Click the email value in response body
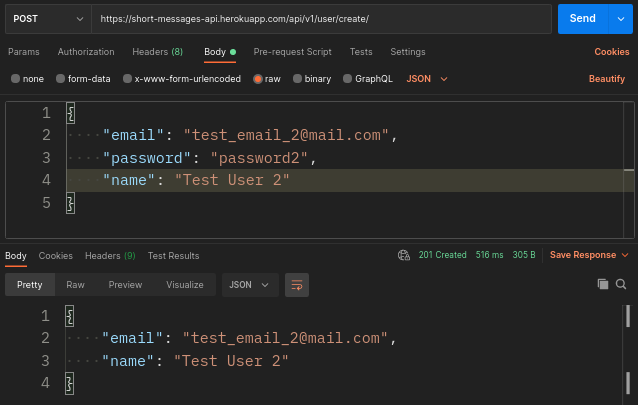Screen dimensions: 638x405 coord(285,338)
